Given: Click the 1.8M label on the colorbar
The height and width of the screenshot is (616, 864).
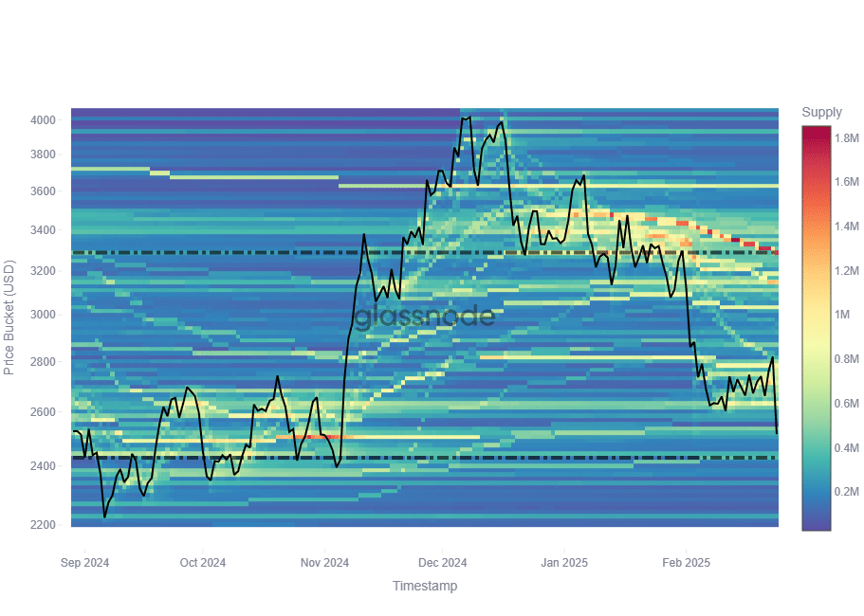Looking at the screenshot, I should [847, 138].
